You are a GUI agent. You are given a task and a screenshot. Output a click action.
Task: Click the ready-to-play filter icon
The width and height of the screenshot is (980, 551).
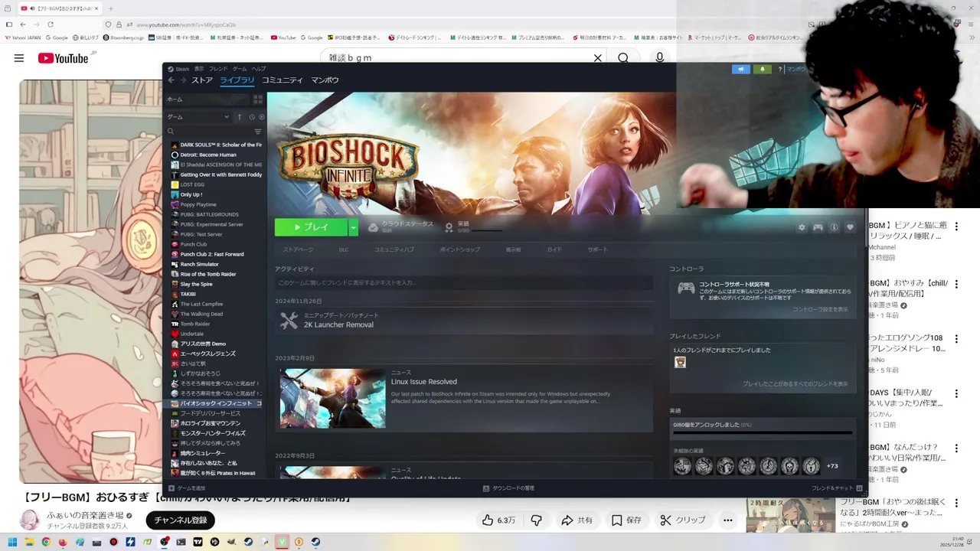coord(261,117)
